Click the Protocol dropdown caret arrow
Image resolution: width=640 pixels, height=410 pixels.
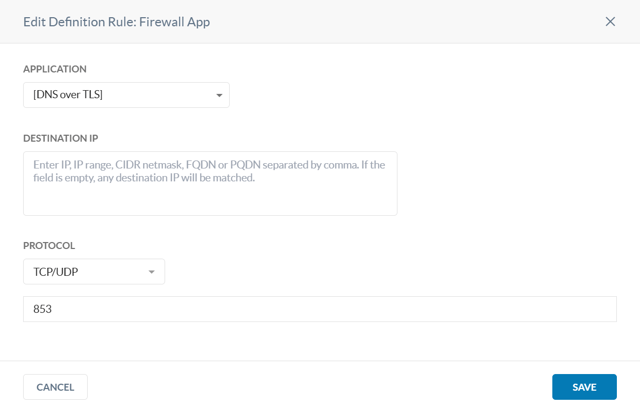coord(152,272)
